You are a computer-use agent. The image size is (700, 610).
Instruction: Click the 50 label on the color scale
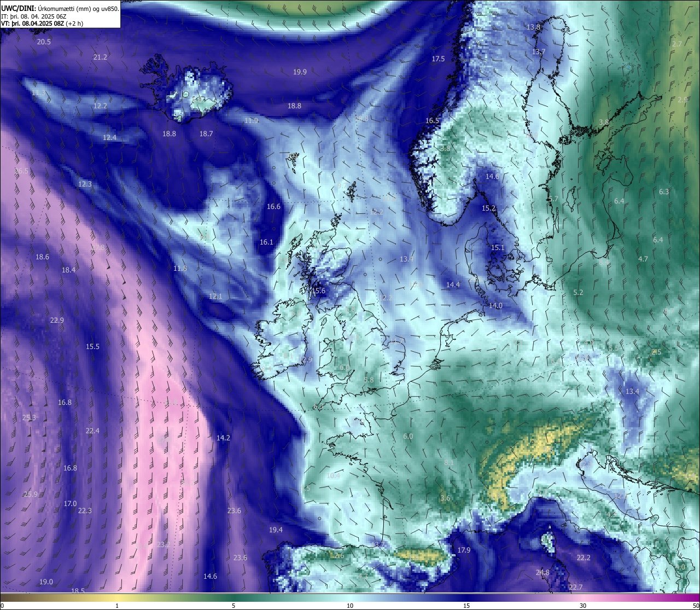[x=695, y=605]
